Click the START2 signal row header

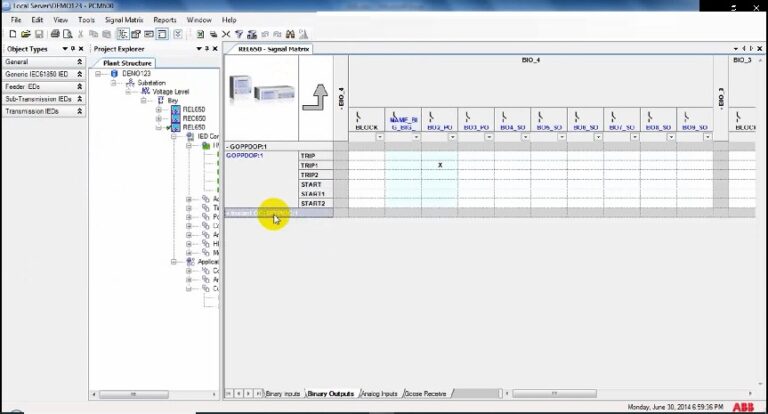[315, 203]
